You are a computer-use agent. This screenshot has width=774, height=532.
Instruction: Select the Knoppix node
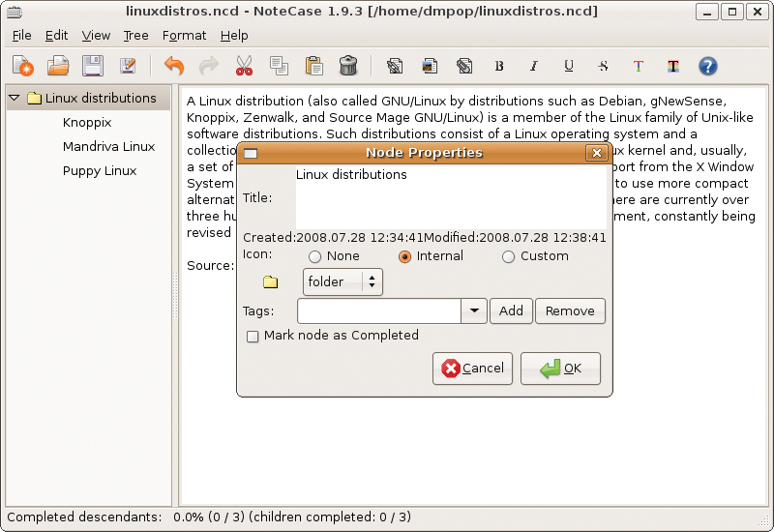pos(87,123)
